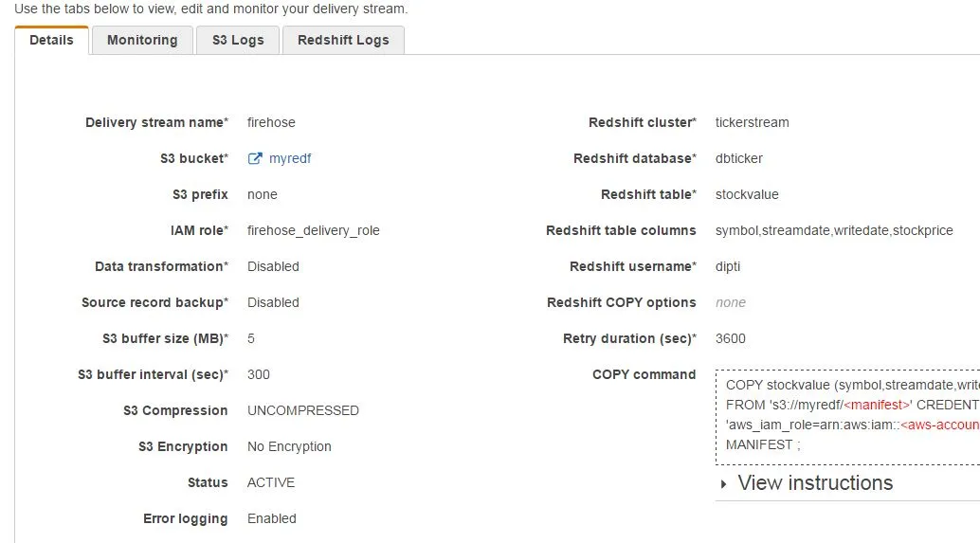This screenshot has height=543, width=980.
Task: Open the external link icon beside myredf
Action: point(254,158)
